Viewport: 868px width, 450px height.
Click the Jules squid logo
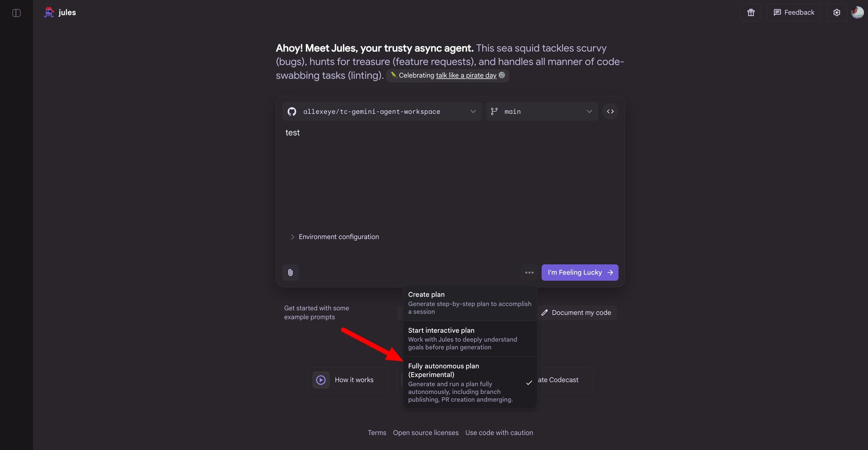coord(49,13)
